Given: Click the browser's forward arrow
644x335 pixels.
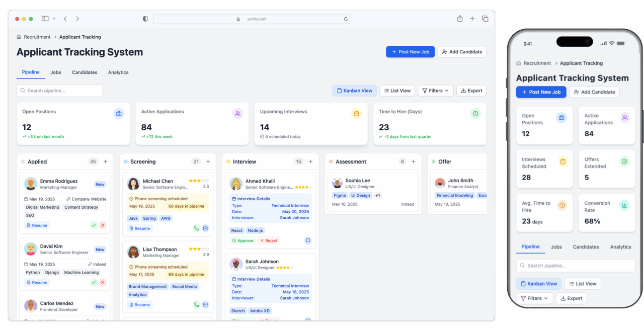Looking at the screenshot, I should 77,19.
